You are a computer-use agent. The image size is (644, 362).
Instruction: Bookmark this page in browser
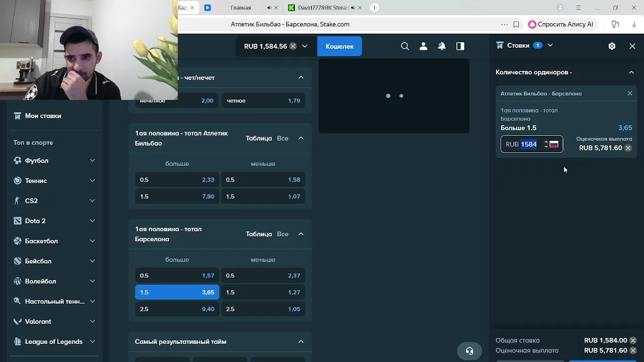coord(516,24)
